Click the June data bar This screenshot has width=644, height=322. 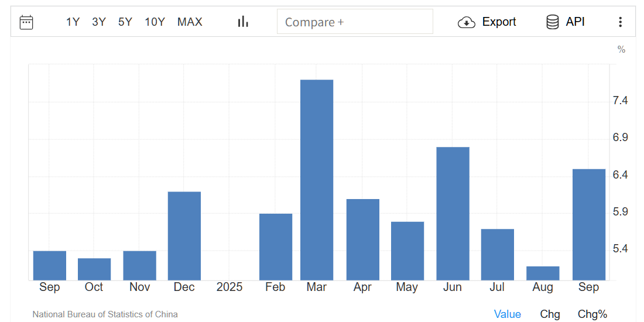[453, 213]
